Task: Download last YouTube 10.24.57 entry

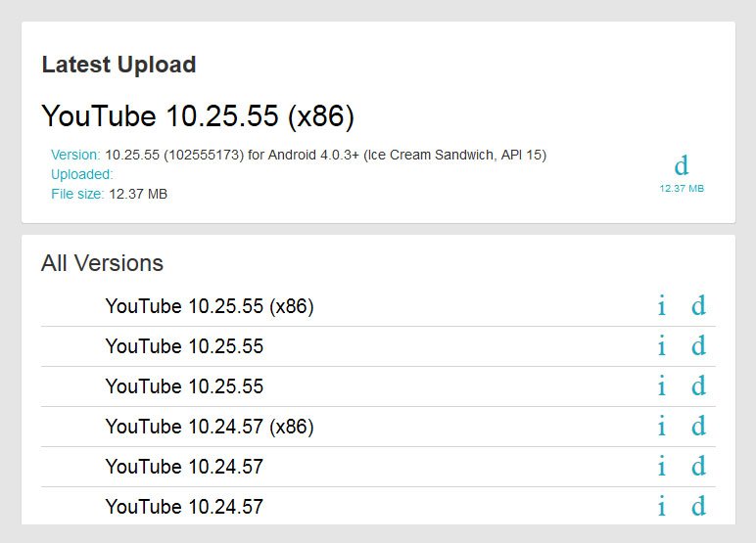Action: 698,507
